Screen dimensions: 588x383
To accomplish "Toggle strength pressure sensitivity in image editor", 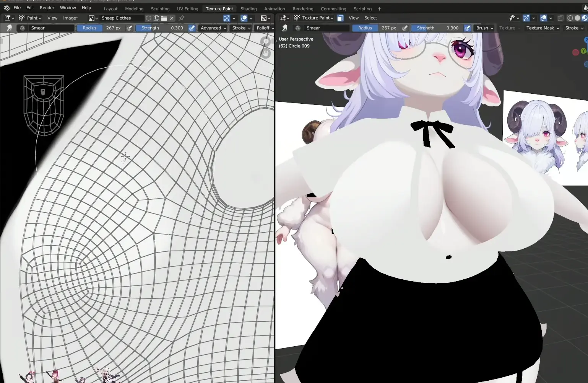I will (192, 28).
